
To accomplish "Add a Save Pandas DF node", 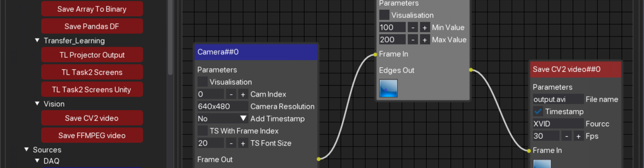I will [92, 27].
